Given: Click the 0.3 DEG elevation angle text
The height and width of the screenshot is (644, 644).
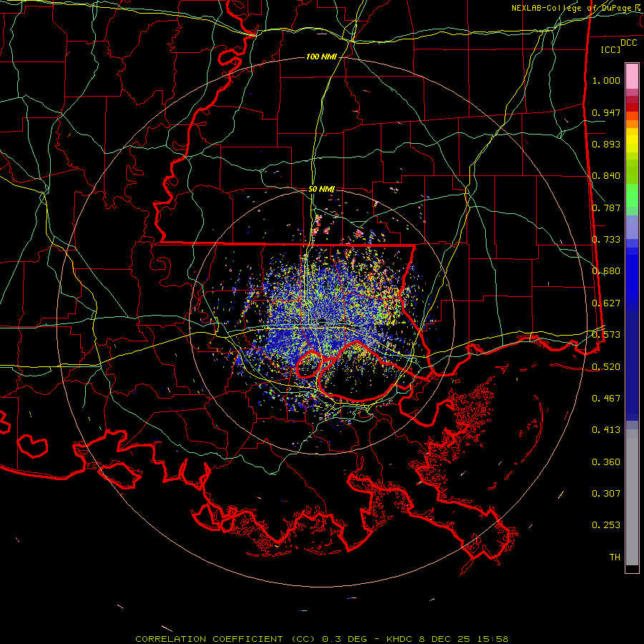Looking at the screenshot, I should click(344, 639).
